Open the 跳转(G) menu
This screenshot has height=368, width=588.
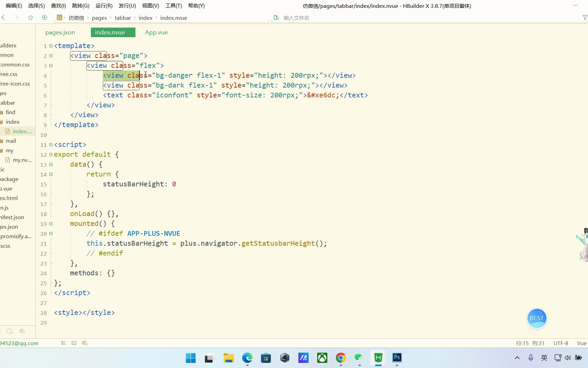81,6
